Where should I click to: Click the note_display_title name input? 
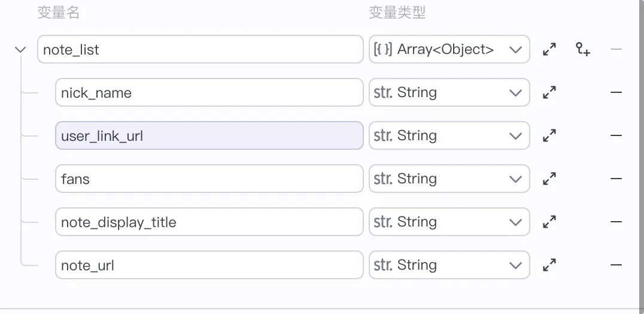209,222
